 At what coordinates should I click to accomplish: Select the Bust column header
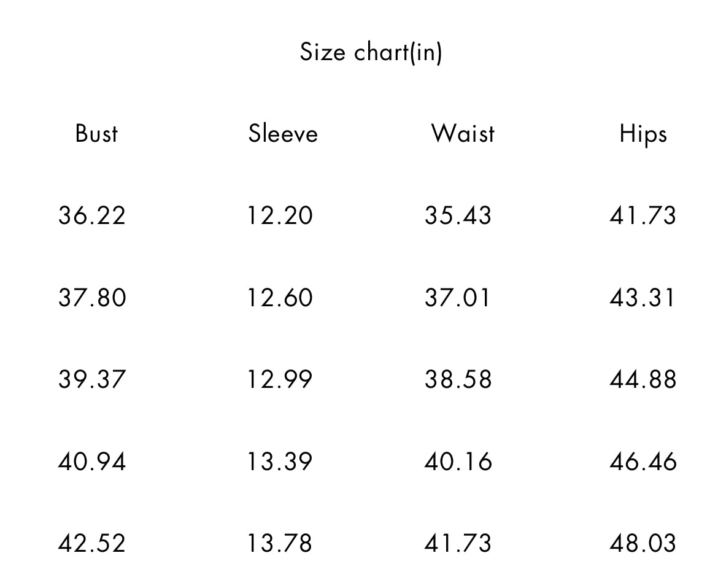point(96,134)
